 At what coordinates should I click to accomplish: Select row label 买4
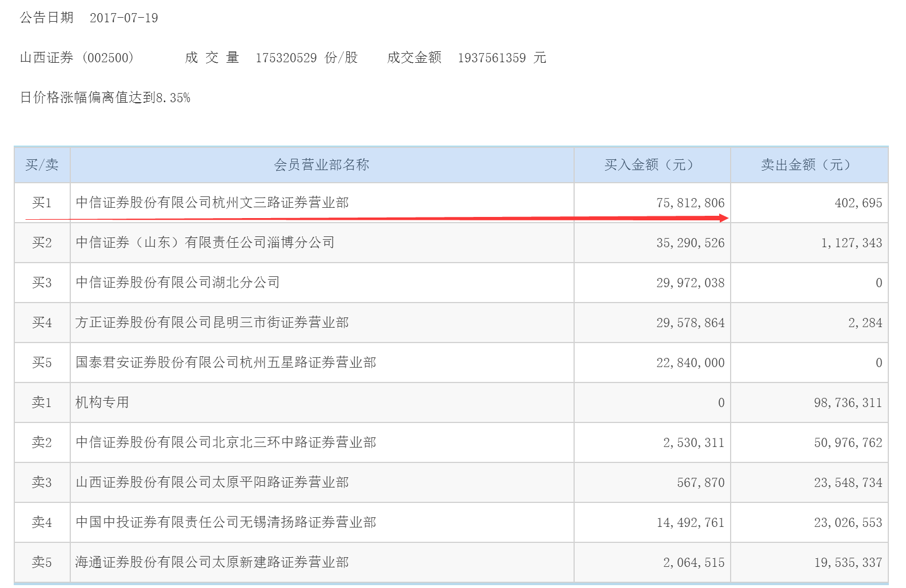[x=42, y=323]
